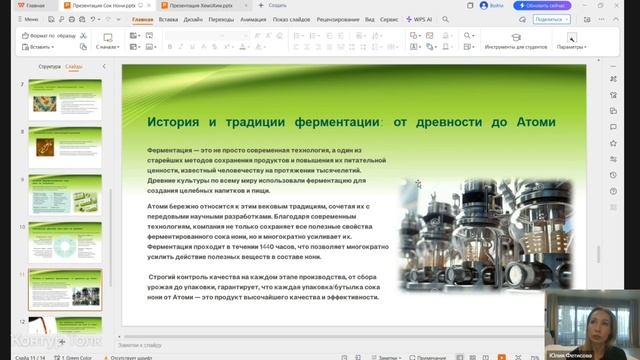The image size is (640, 360).
Task: Open font color picker
Action: coord(244,47)
